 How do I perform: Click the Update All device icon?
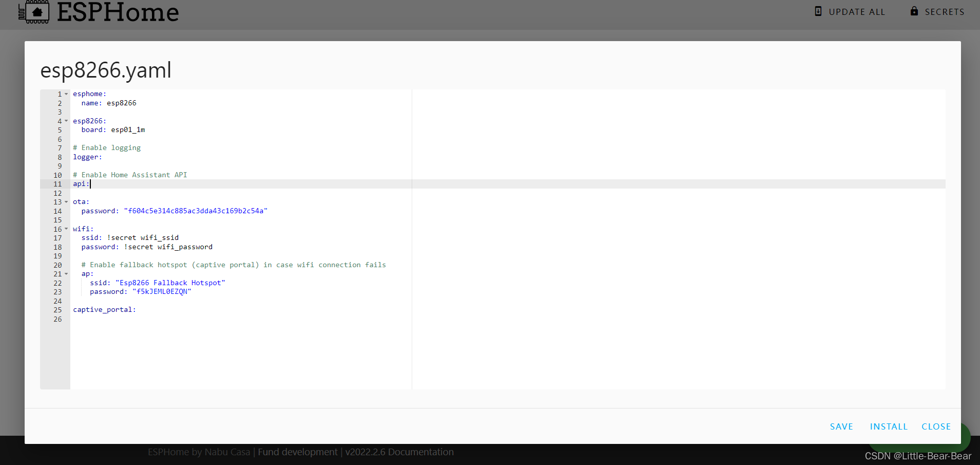click(x=818, y=11)
